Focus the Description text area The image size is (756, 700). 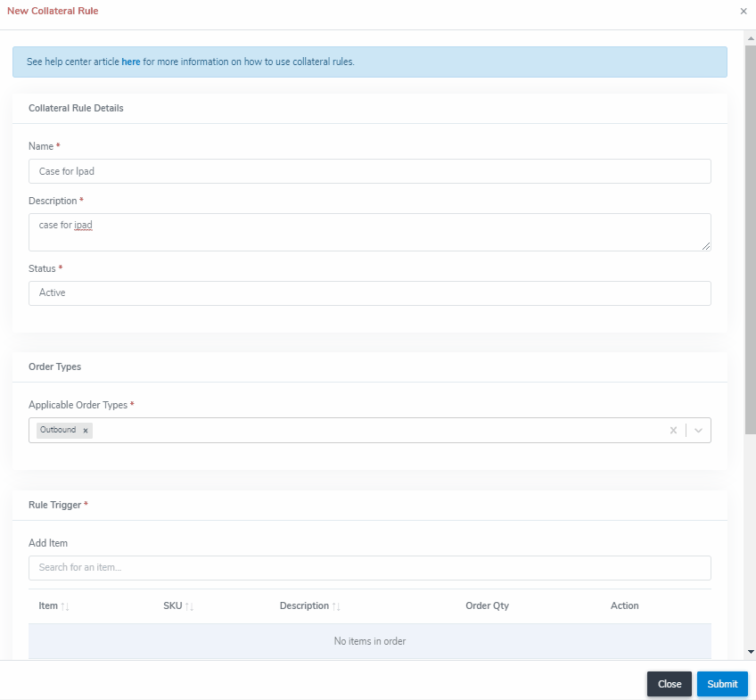pos(369,232)
